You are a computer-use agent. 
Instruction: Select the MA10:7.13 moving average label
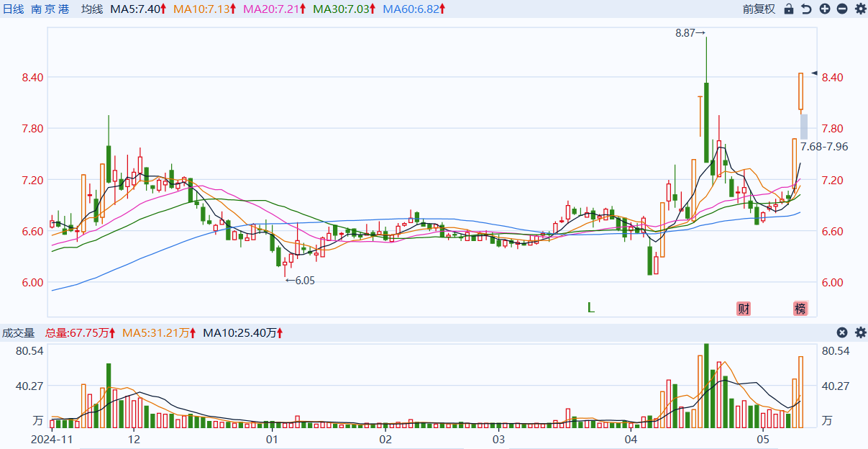[x=205, y=9]
